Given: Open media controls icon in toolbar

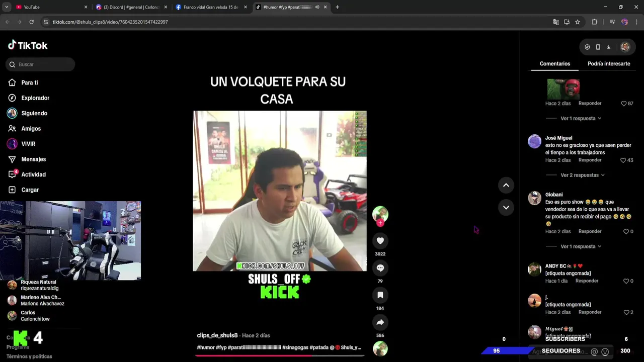Looking at the screenshot, I should point(612,22).
